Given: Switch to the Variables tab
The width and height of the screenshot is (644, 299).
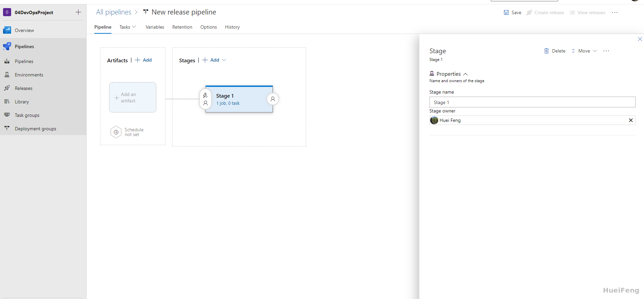Looking at the screenshot, I should pyautogui.click(x=155, y=27).
